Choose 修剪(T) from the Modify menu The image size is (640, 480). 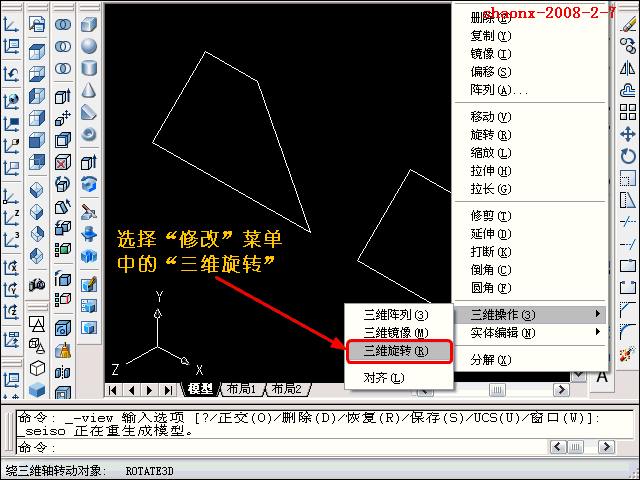coord(530,216)
